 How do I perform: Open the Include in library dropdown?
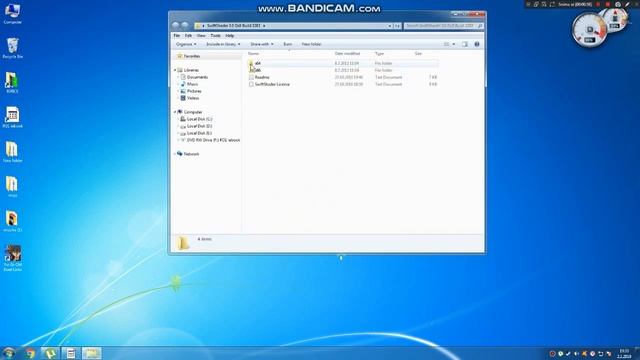click(x=223, y=44)
